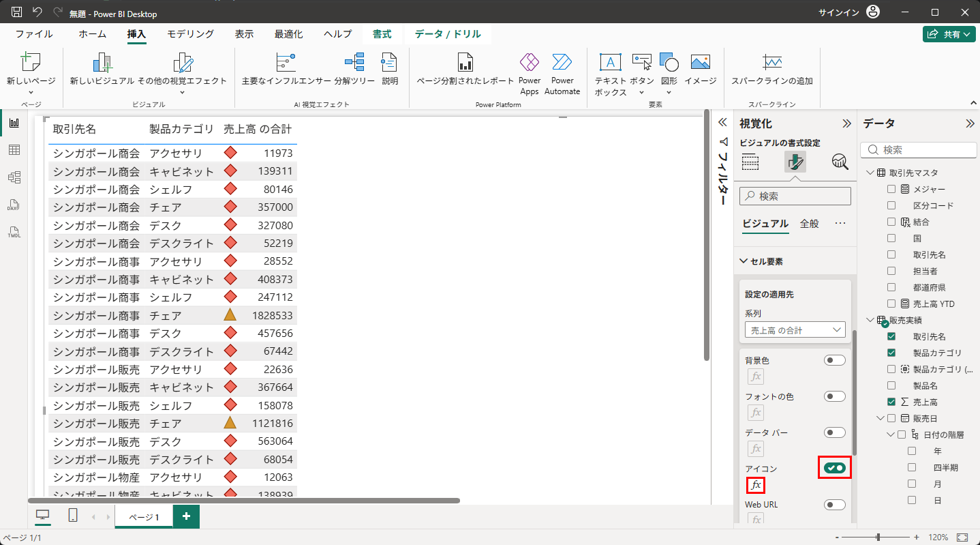Click the search box in データ pane
The height and width of the screenshot is (545, 980).
(919, 150)
